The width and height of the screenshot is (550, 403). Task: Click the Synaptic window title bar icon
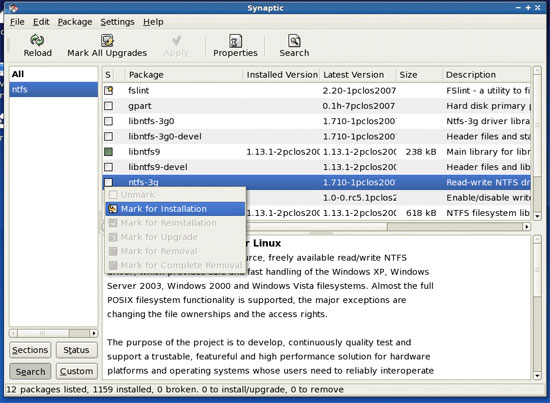coord(13,8)
